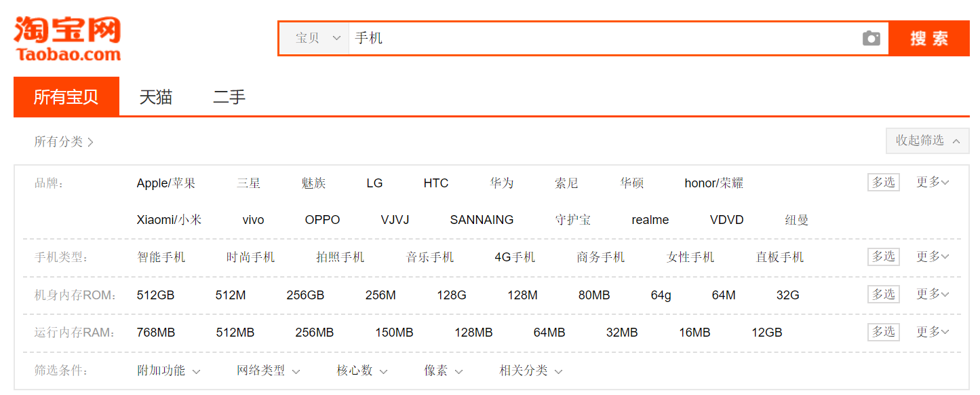Screen dimensions: 980x395
Task: Select ROM option 128G
Action: 452,295
